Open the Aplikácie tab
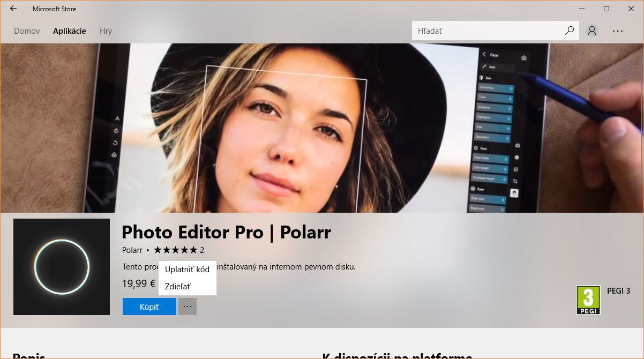Viewport: 644px width, 359px height. click(x=70, y=31)
